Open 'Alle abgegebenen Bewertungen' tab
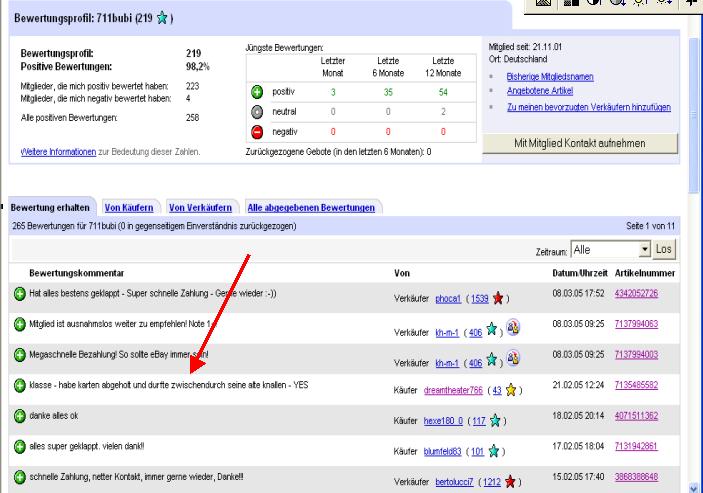703x493 pixels. point(311,207)
